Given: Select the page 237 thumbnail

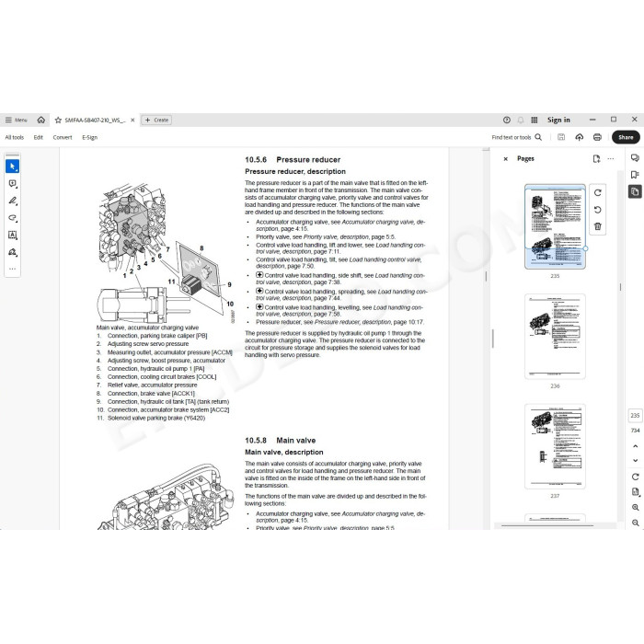Looking at the screenshot, I should [555, 446].
